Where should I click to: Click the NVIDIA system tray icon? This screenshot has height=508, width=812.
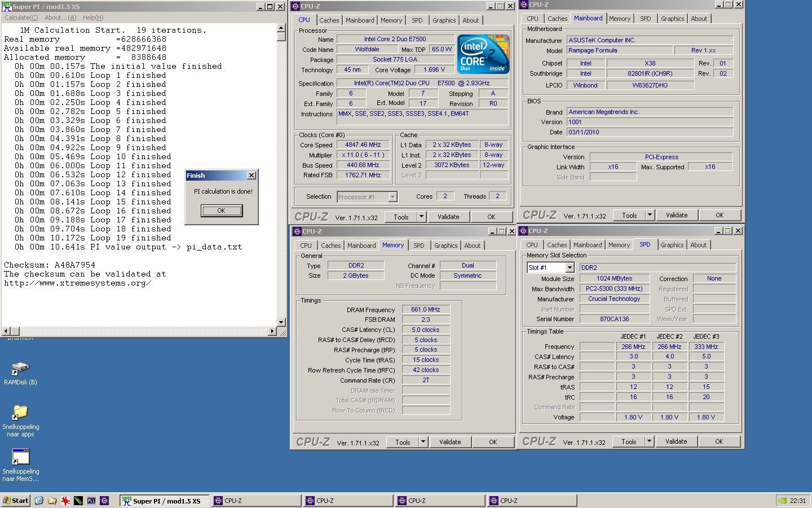tap(782, 501)
